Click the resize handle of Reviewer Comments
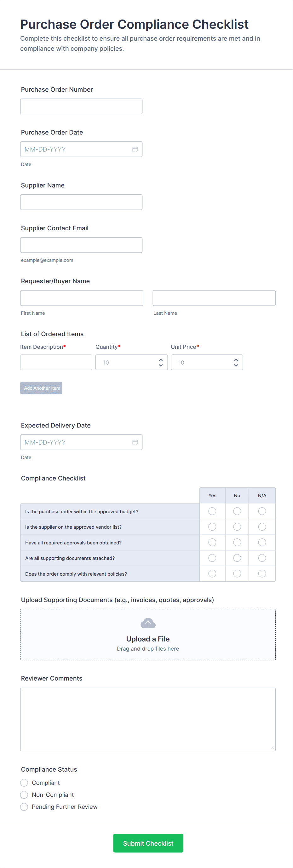The image size is (293, 868). (x=272, y=748)
